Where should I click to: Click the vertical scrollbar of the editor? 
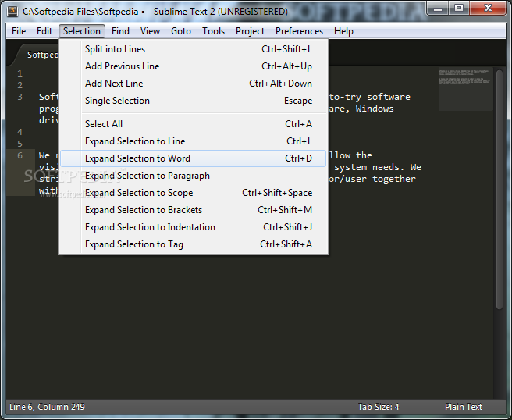(500, 190)
